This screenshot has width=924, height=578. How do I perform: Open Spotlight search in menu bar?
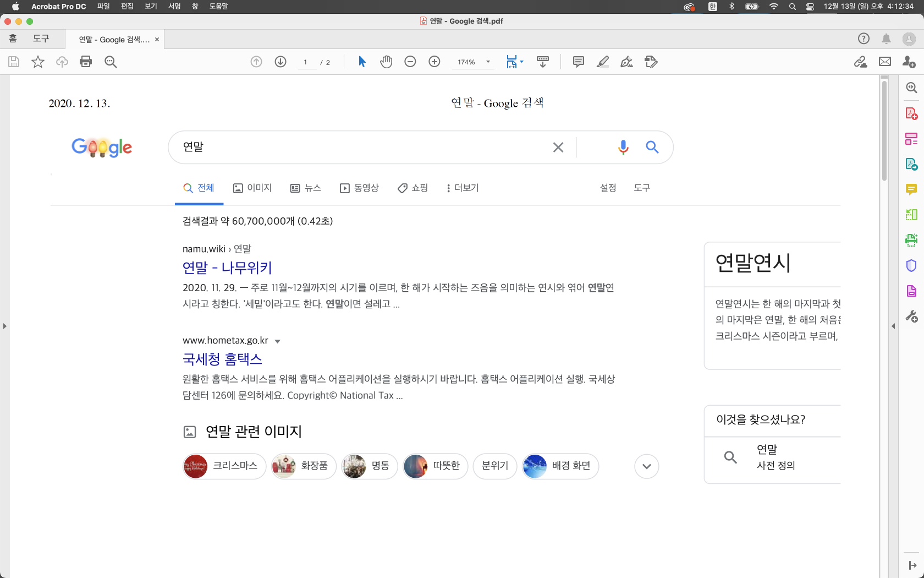792,7
